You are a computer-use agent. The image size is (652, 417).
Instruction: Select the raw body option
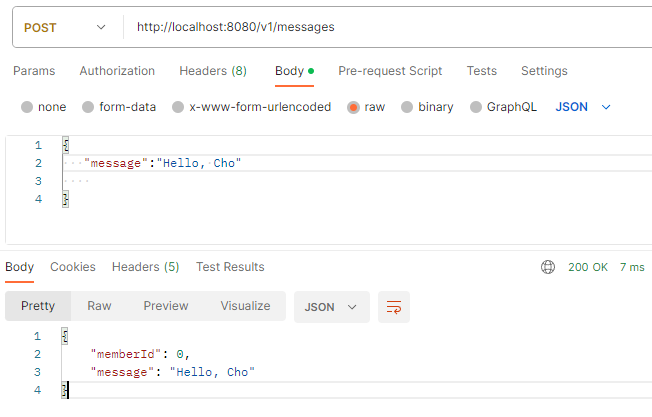pyautogui.click(x=366, y=107)
